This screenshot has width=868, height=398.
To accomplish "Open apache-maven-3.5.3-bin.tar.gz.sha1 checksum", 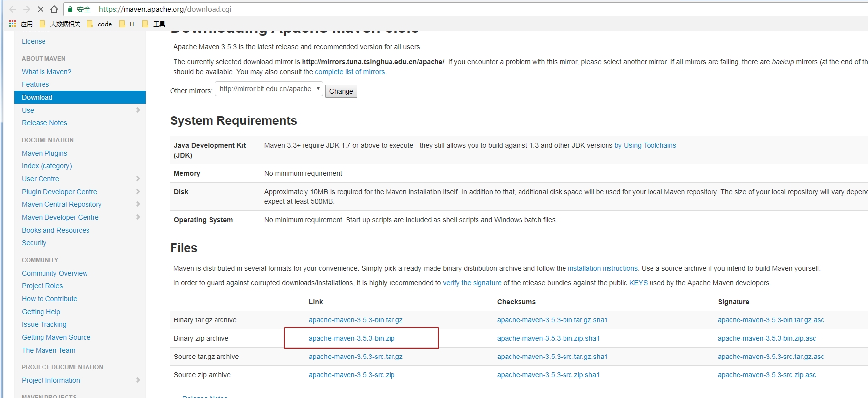I will (553, 320).
